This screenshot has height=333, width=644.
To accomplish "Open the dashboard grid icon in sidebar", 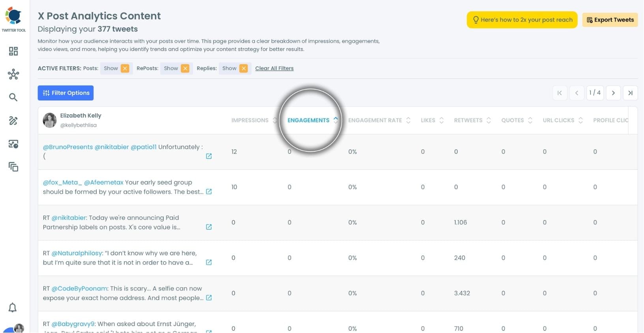I will point(13,51).
